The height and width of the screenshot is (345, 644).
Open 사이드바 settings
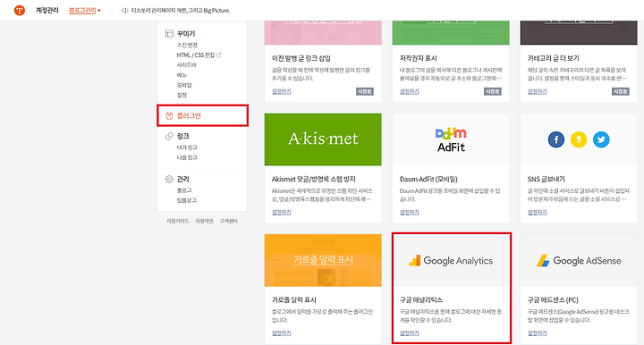[x=186, y=65]
